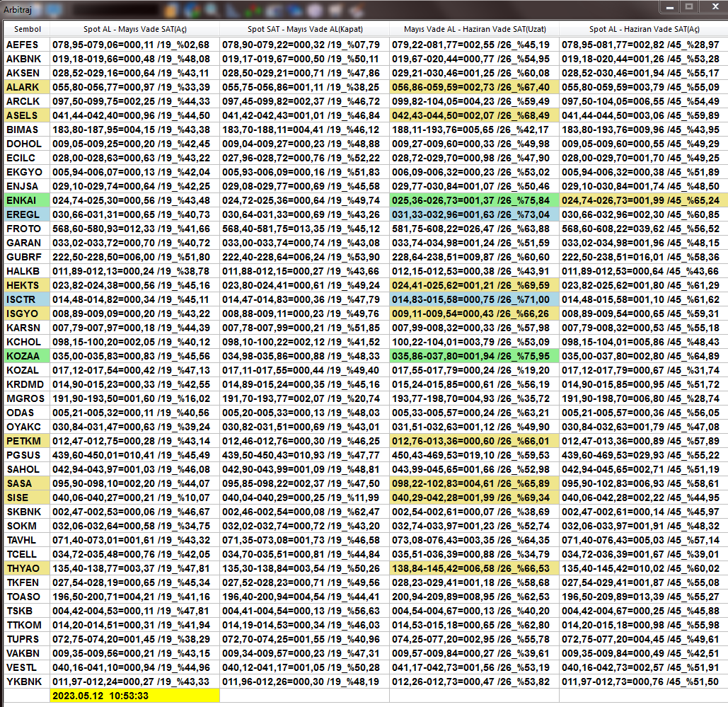Click Spot AL - Haziran Vade SAT(Aç) header
728x707 pixels.
click(x=644, y=29)
